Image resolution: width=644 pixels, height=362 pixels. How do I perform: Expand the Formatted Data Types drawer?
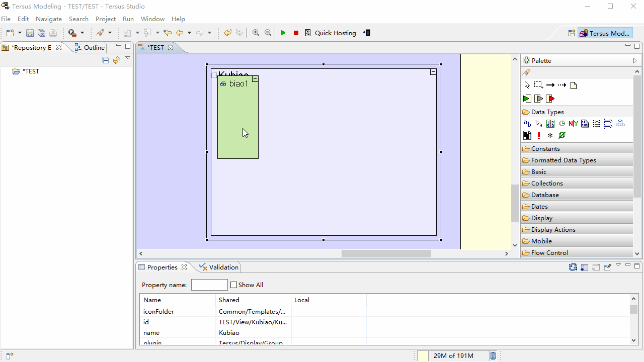point(577,160)
